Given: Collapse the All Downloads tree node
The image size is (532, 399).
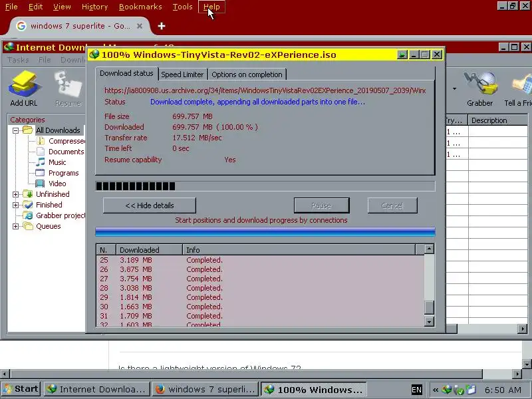Looking at the screenshot, I should pyautogui.click(x=15, y=130).
